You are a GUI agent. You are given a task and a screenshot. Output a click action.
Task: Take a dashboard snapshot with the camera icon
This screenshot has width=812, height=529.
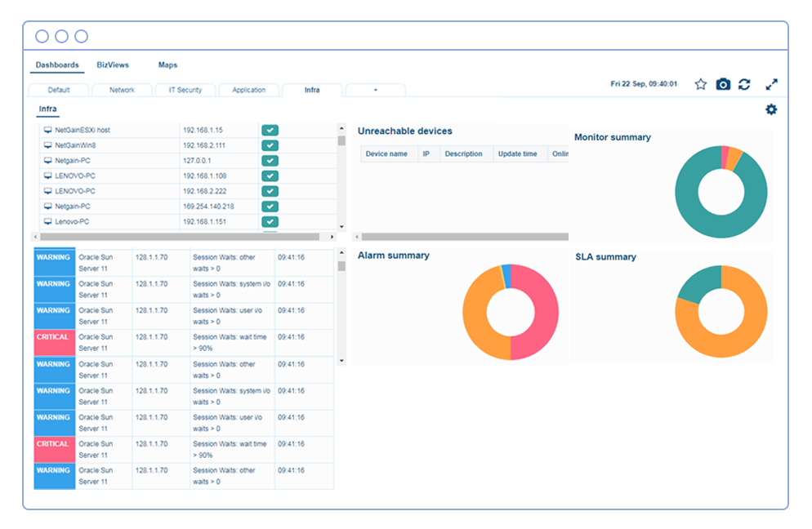pos(722,84)
